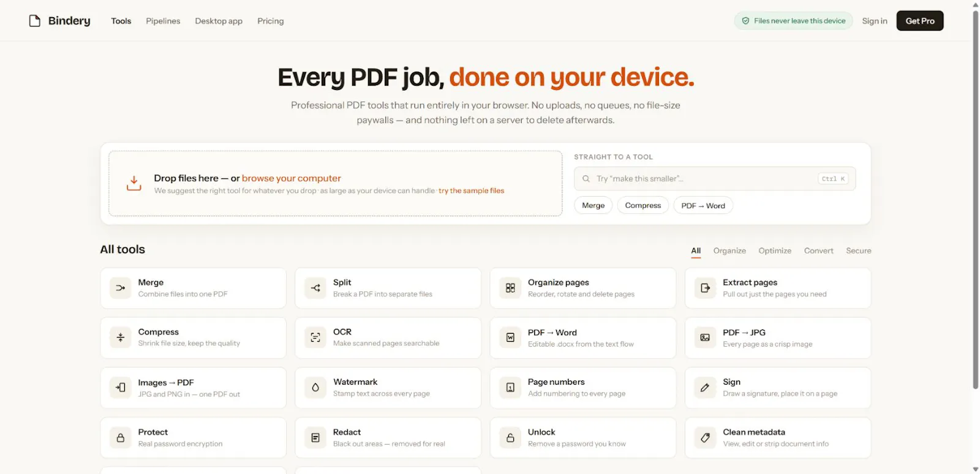Image resolution: width=980 pixels, height=474 pixels.
Task: Click the "STRAIGHT TO A TOOL" label
Action: [x=613, y=157]
